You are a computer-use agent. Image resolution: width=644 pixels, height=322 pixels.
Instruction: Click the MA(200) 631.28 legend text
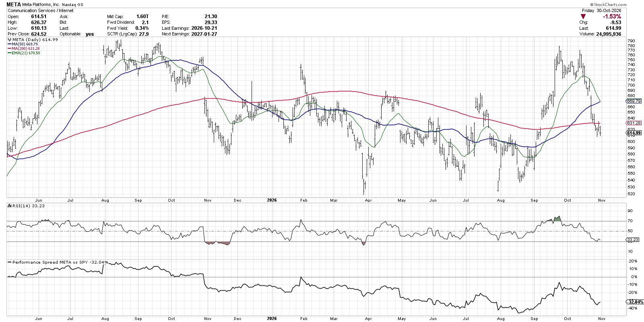click(x=26, y=48)
